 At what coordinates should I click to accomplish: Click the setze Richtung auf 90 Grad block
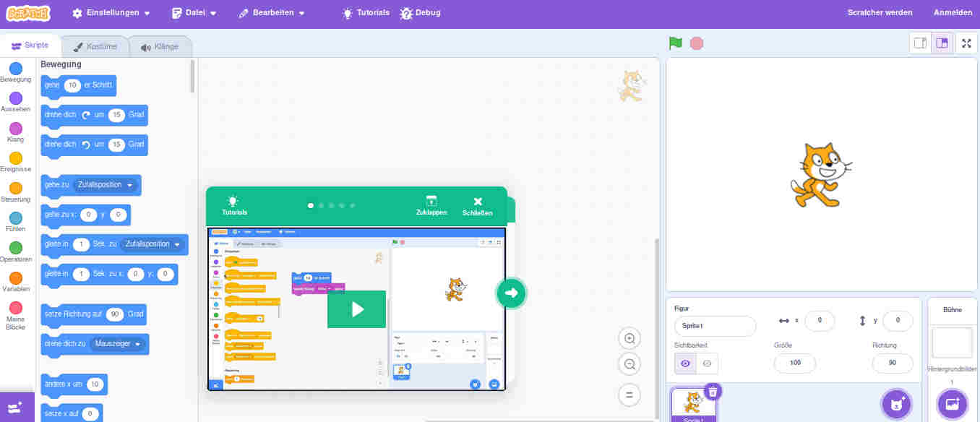94,314
